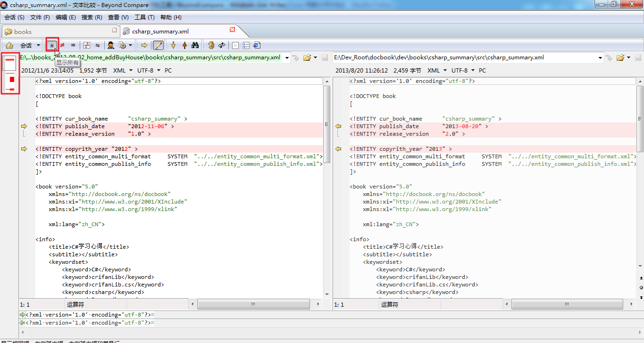This screenshot has height=343, width=644.
Task: Jump to next difference down-arrow icon
Action: (x=173, y=45)
